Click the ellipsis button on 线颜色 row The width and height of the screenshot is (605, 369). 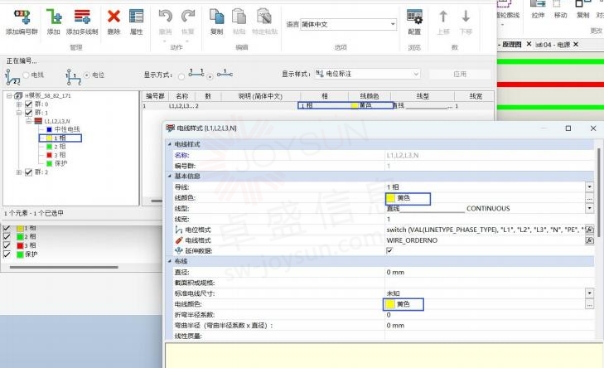coord(589,198)
